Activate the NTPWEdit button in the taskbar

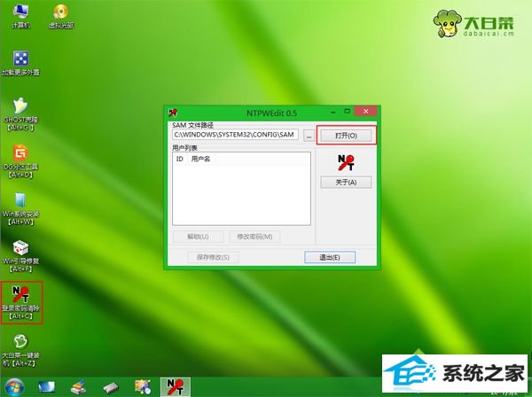(175, 387)
